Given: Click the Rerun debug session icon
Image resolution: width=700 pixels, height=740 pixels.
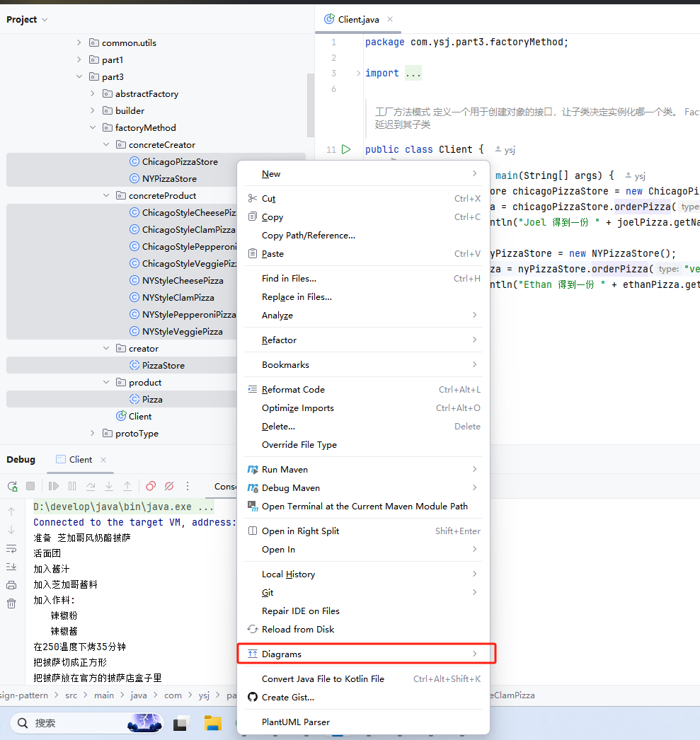Looking at the screenshot, I should (x=12, y=486).
